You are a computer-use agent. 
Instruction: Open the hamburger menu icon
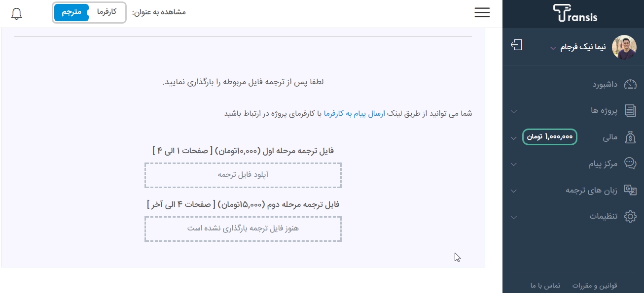click(482, 13)
